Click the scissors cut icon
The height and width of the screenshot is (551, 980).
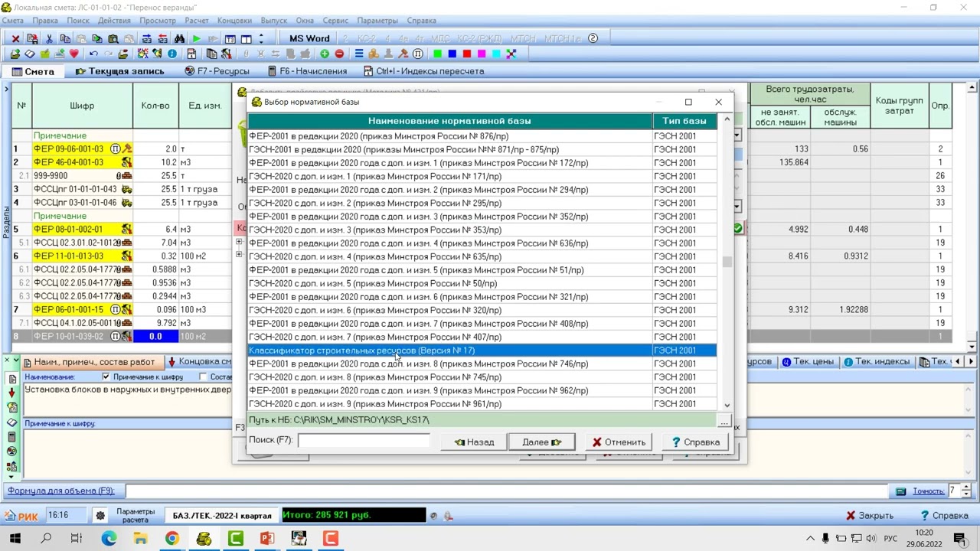(49, 38)
